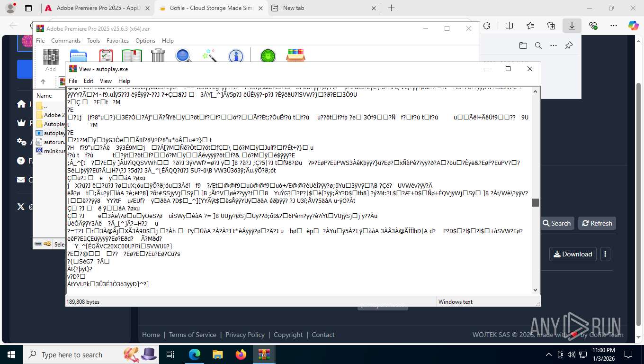Viewport: 644px width, 364px height.
Task: Click the Find magnifier icon in WinRAR
Action: pos(183,55)
